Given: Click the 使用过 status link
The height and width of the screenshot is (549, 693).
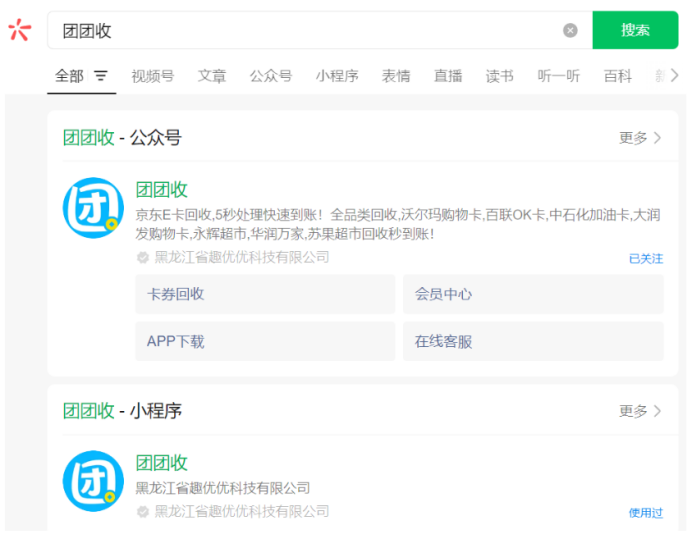Looking at the screenshot, I should click(x=646, y=513).
